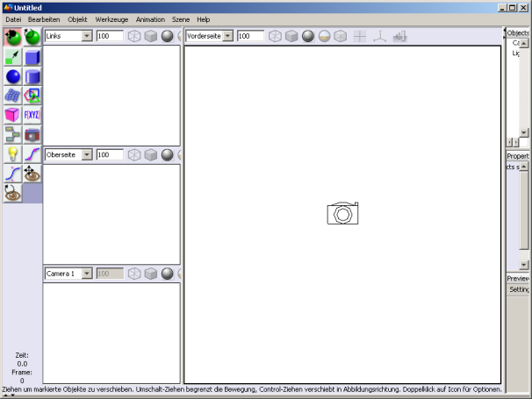Open the Camera 1 view dropdown
The width and height of the screenshot is (532, 399).
pyautogui.click(x=87, y=274)
